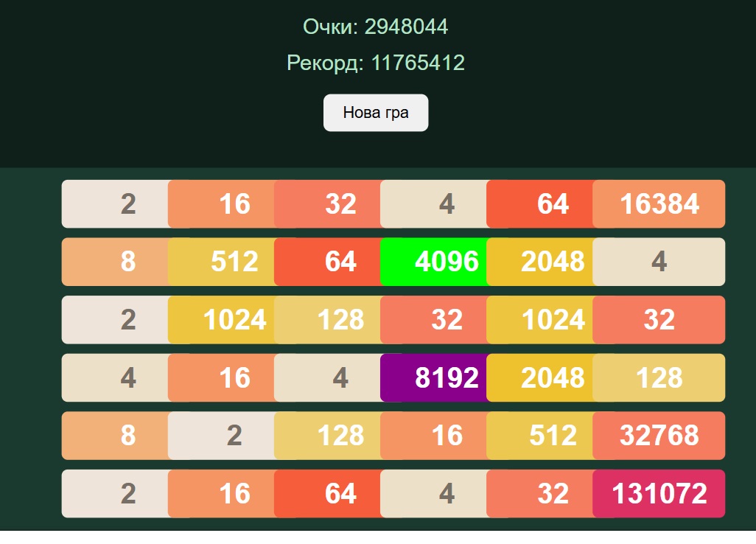Start a new game with Нова гра button

(x=376, y=112)
